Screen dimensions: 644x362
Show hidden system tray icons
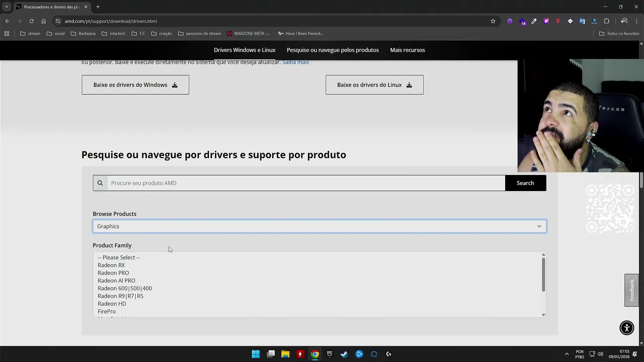(567, 354)
